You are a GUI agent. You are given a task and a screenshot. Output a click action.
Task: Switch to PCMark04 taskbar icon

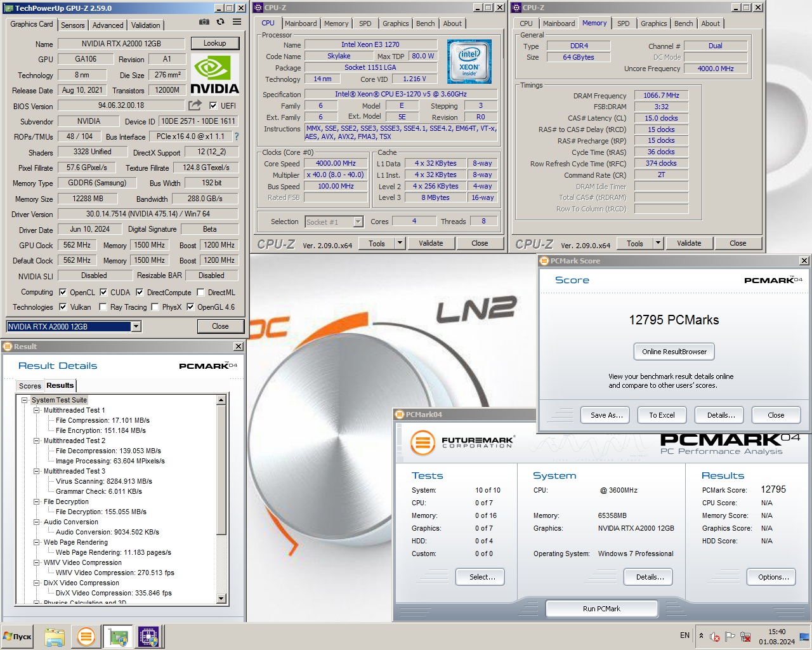click(x=86, y=637)
